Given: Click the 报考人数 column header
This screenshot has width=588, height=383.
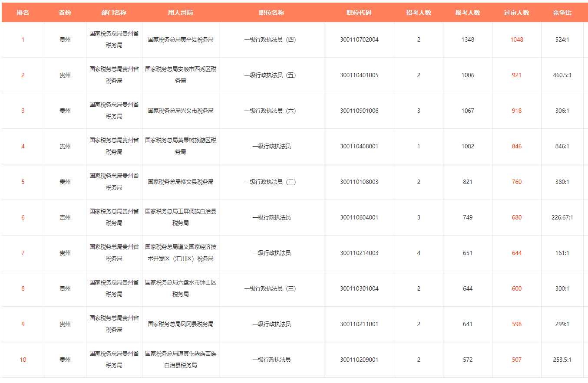Looking at the screenshot, I should click(468, 13).
